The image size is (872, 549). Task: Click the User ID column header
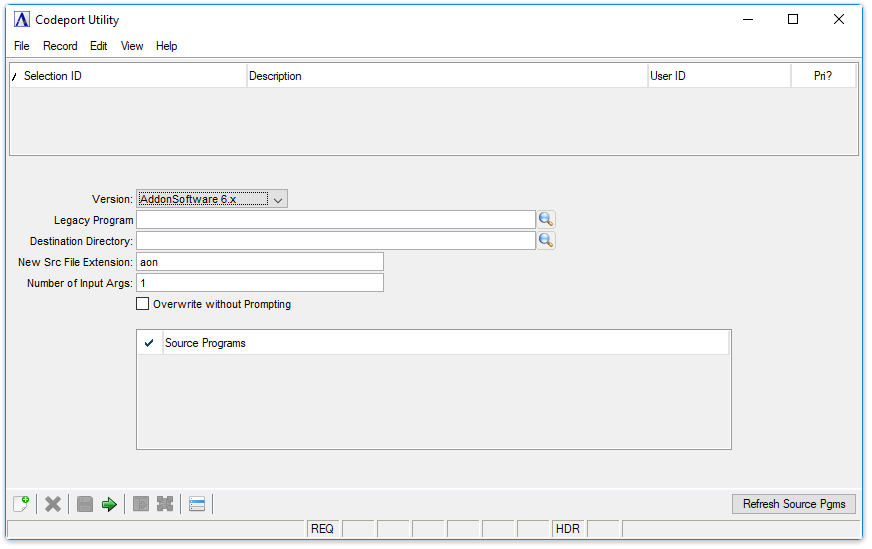pyautogui.click(x=719, y=76)
